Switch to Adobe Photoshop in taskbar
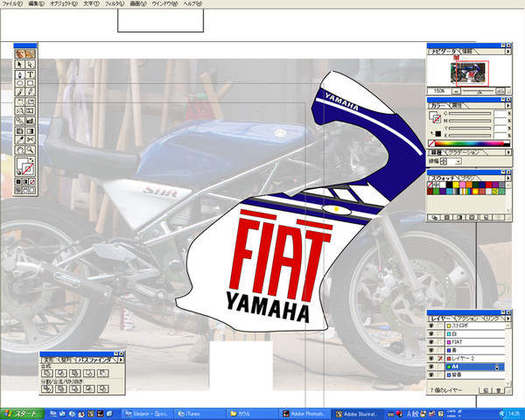The width and height of the screenshot is (525, 420). 304,414
